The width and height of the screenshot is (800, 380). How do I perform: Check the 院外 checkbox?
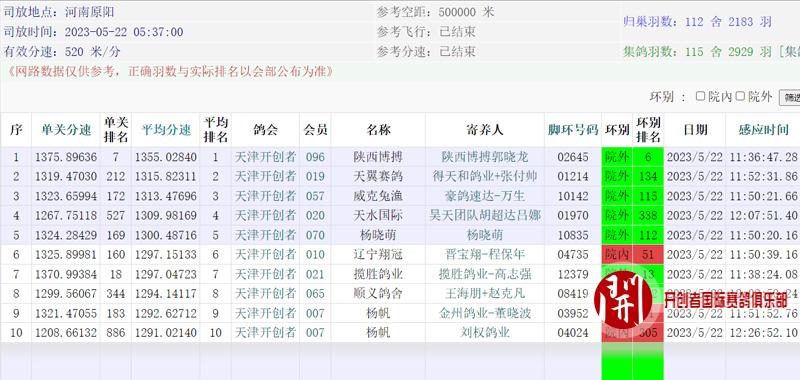(x=740, y=96)
